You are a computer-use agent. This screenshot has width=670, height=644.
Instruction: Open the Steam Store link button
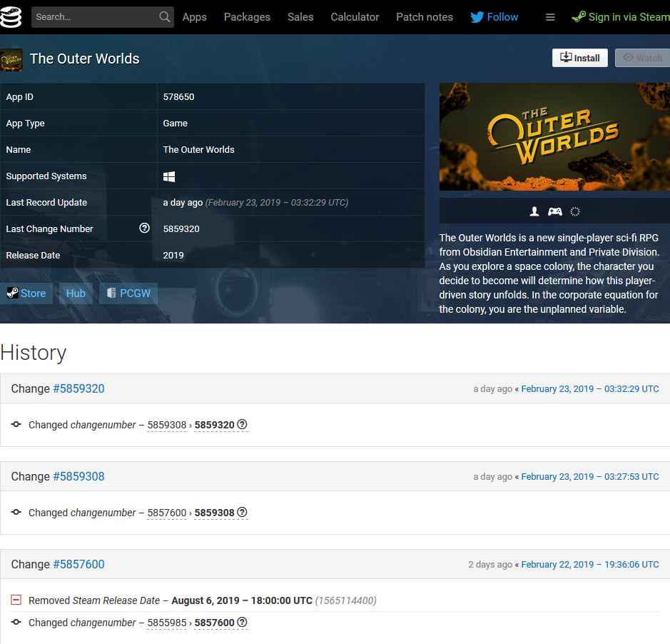(x=26, y=293)
